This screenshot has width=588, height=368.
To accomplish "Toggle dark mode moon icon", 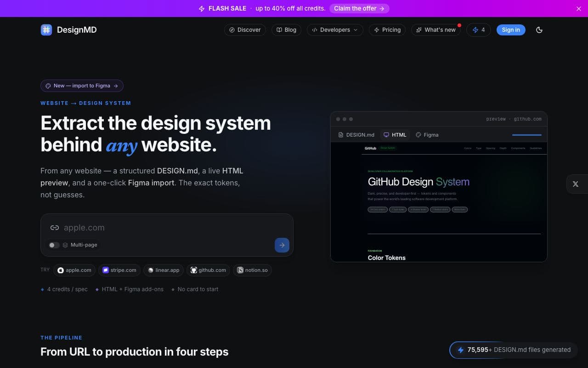I will (x=539, y=30).
